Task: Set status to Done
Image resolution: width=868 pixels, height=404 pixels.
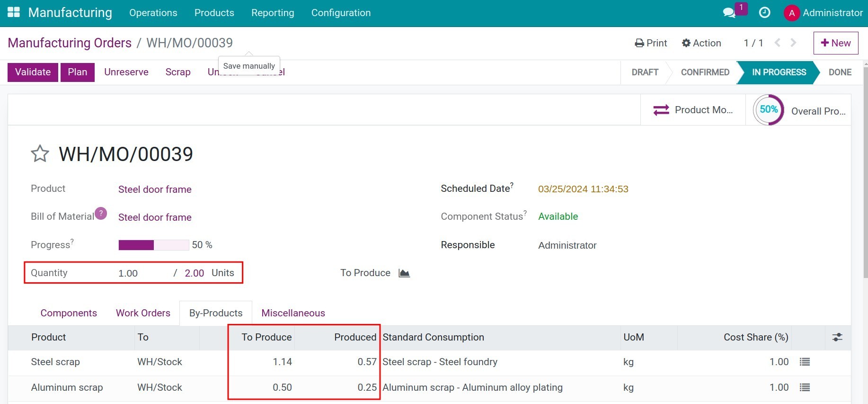Action: tap(840, 72)
